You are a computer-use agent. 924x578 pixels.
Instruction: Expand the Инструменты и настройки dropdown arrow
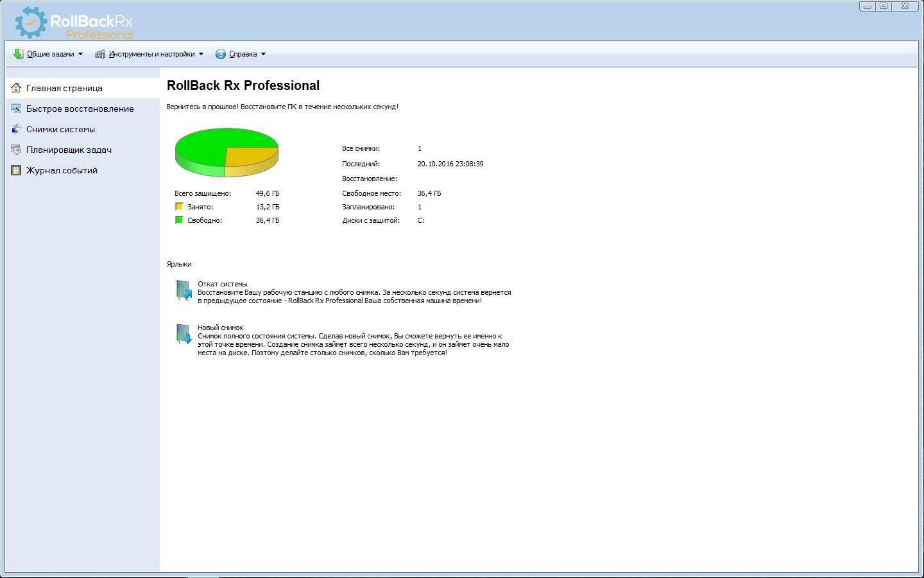pyautogui.click(x=201, y=54)
